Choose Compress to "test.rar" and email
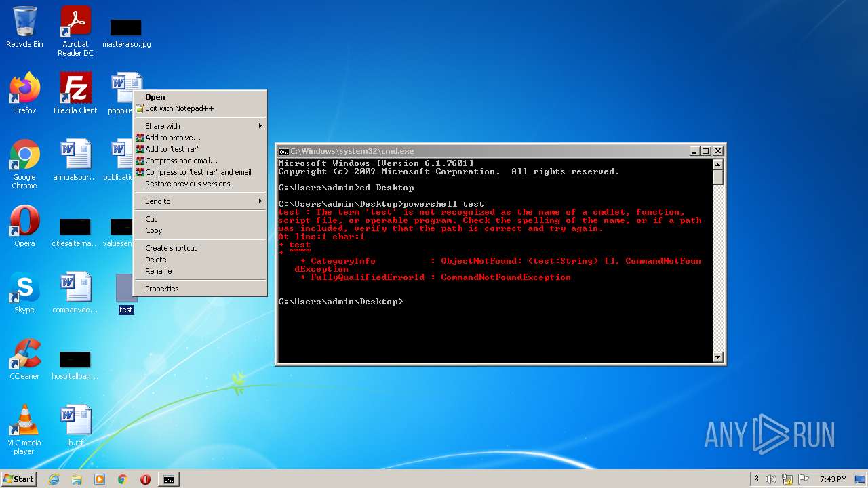The height and width of the screenshot is (488, 868). click(x=199, y=172)
